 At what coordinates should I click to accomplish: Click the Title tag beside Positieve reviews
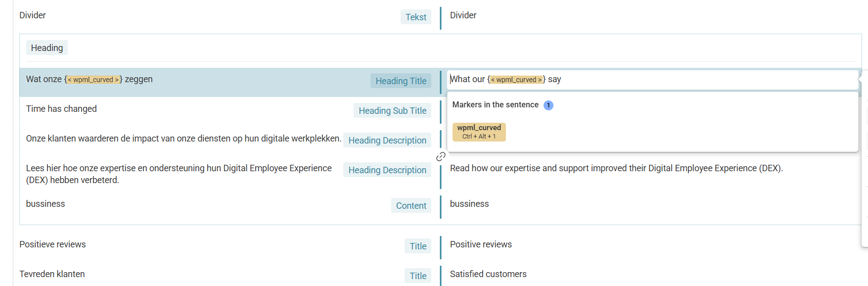pyautogui.click(x=418, y=246)
